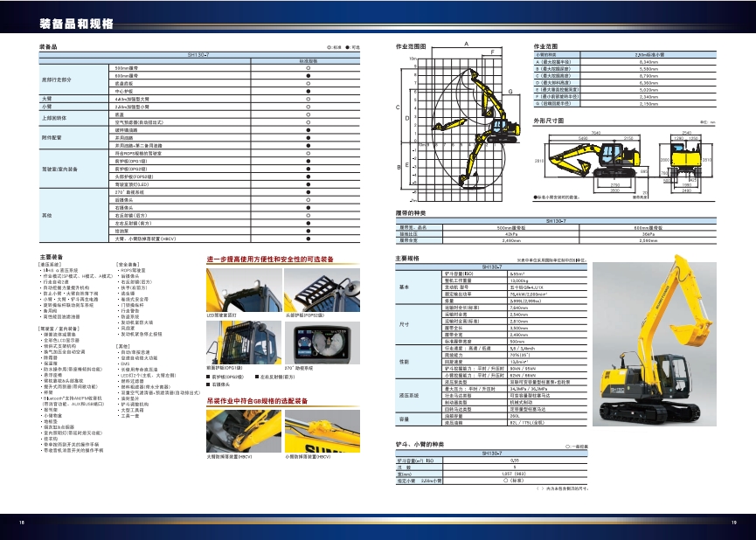
Task: Select the 底部行走部分 category cell
Action: coord(73,80)
